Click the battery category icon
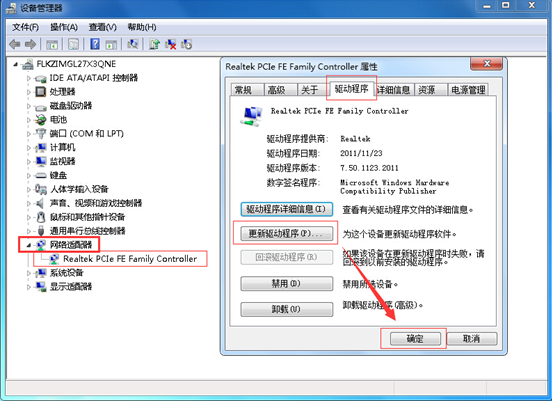 tap(41, 120)
